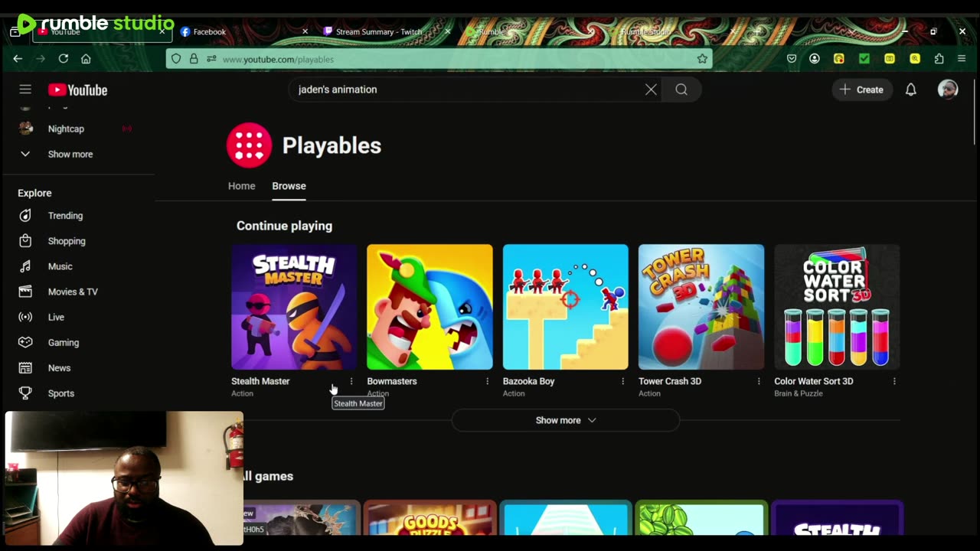Click the Shopping bag icon in the sidebar

click(x=25, y=241)
